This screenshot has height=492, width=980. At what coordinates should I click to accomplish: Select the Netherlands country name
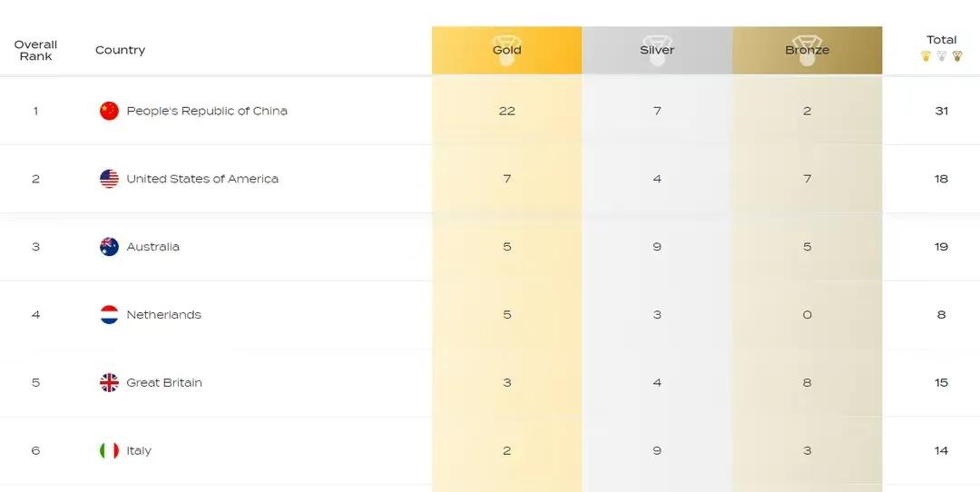pos(163,314)
